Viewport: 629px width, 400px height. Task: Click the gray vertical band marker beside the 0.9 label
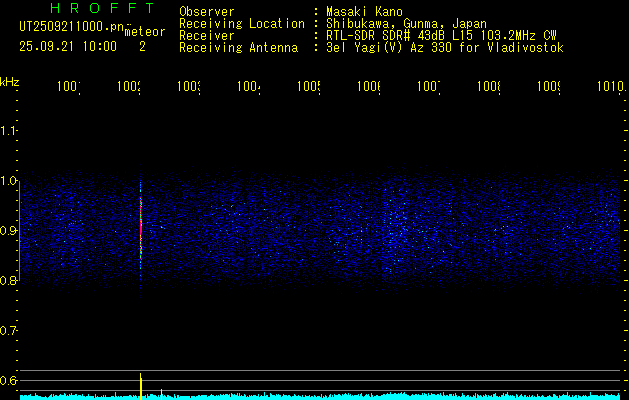coord(20,230)
